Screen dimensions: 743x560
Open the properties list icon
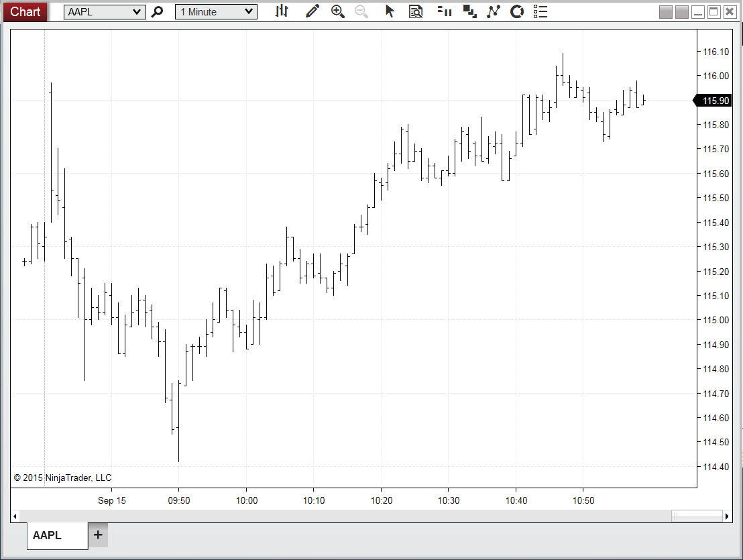(x=540, y=11)
